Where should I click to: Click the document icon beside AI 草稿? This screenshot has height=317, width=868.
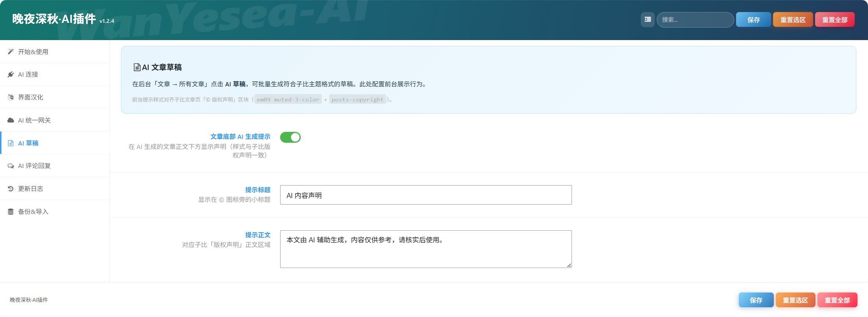[11, 143]
